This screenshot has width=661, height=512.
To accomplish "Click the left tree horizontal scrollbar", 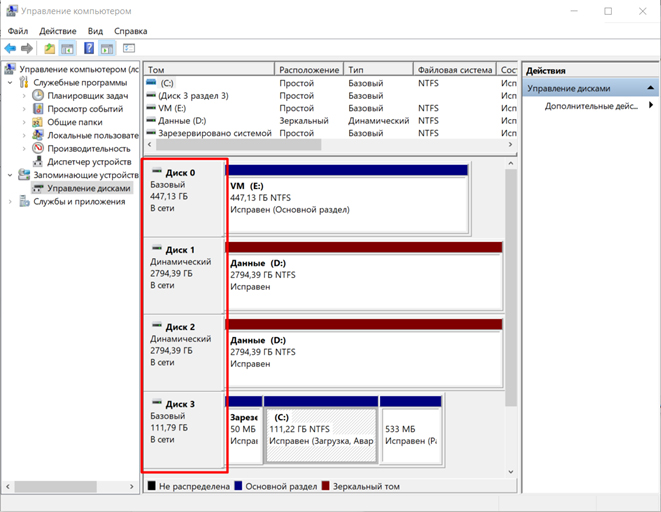I will (x=56, y=486).
